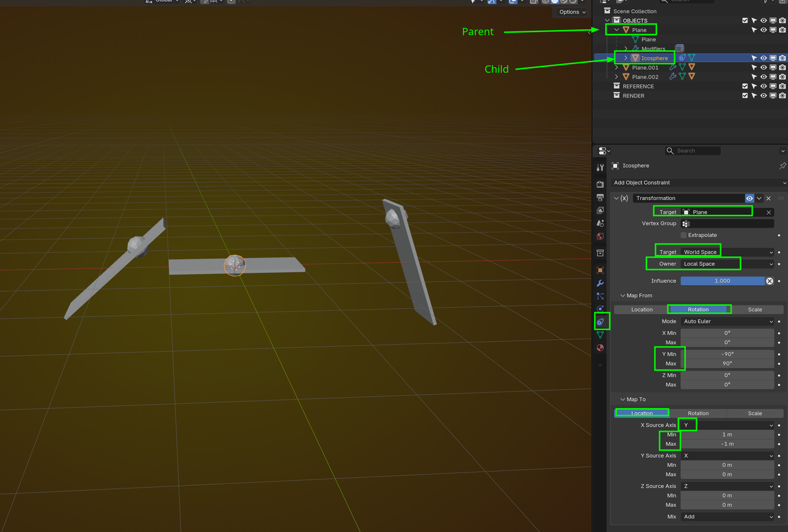This screenshot has width=788, height=532.
Task: Open the Tool properties tab icon
Action: [600, 167]
